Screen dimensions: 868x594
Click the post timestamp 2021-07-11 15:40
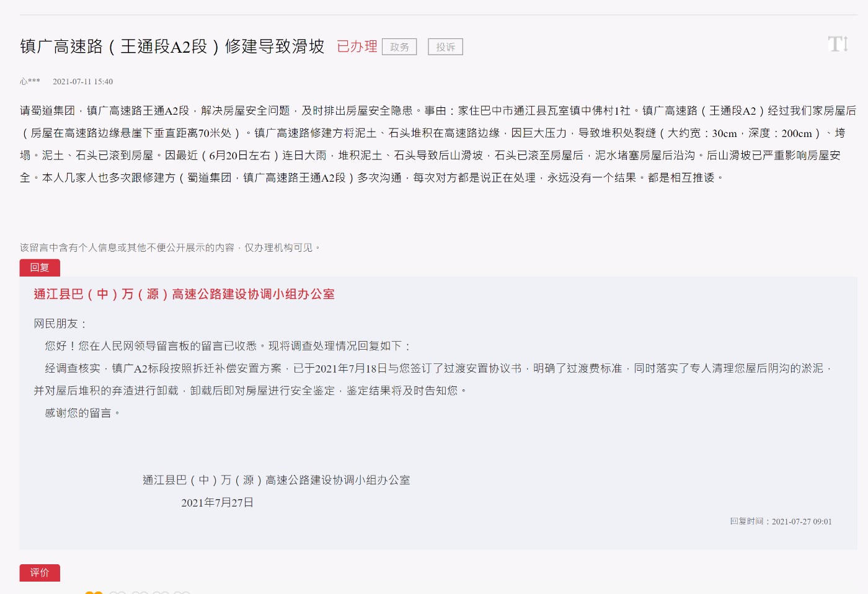[x=82, y=81]
